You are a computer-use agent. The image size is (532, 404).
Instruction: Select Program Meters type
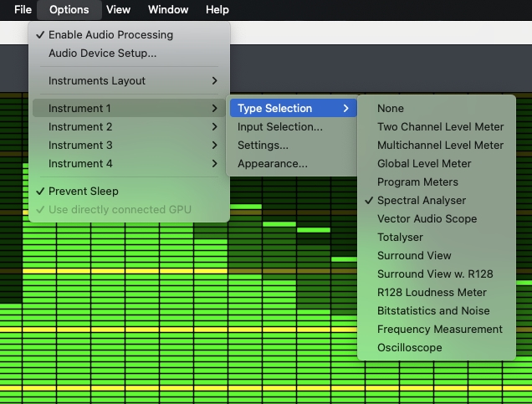[x=437, y=182]
